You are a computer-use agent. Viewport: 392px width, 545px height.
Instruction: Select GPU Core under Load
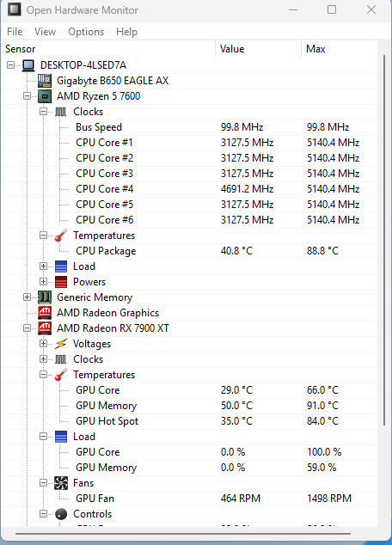189,452
